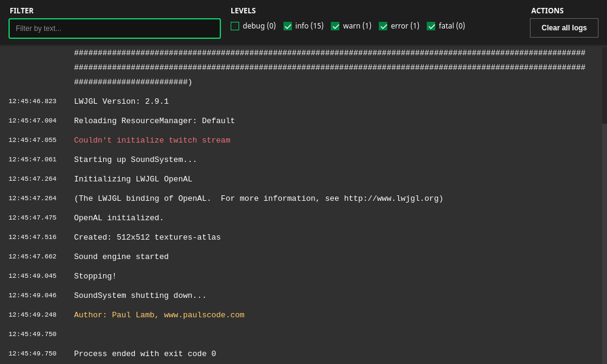Disable the error level checkbox
607x364 pixels.
(x=383, y=26)
